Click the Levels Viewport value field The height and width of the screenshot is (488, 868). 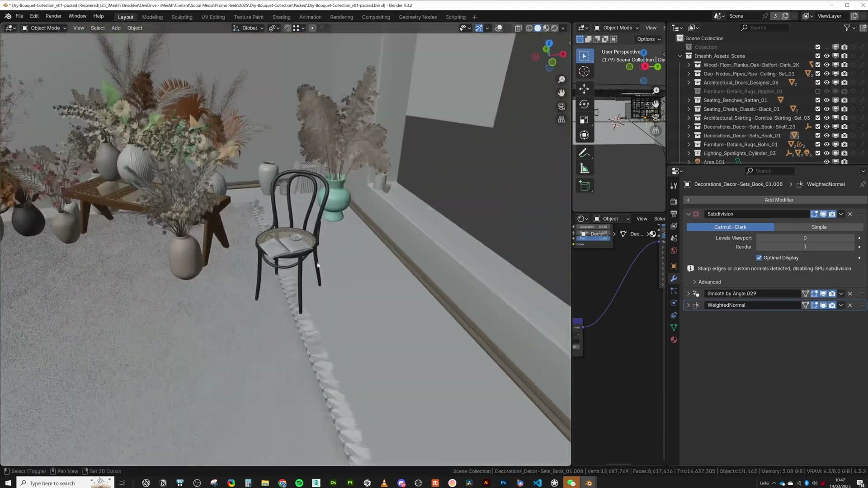805,238
